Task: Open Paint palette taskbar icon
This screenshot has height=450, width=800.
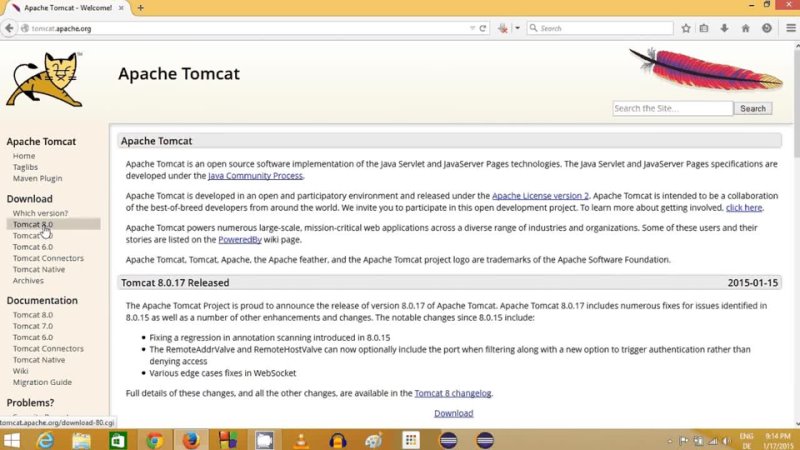Action: (x=374, y=440)
